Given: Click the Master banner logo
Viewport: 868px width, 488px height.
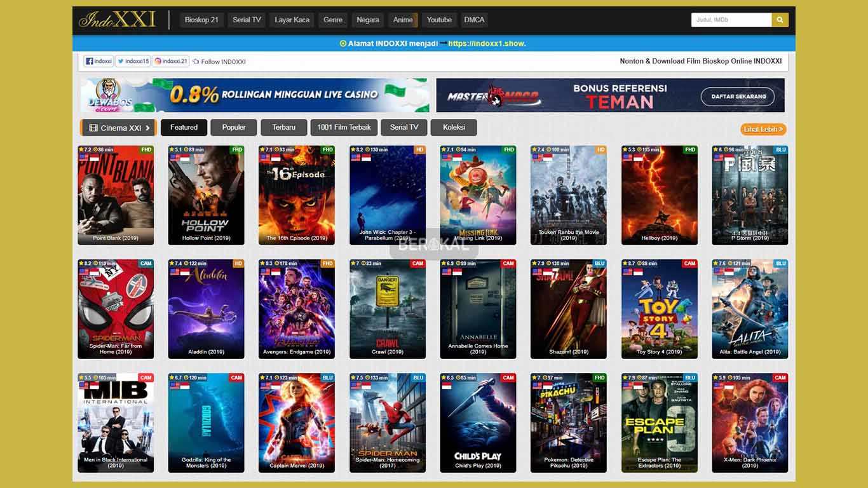Looking at the screenshot, I should point(494,97).
